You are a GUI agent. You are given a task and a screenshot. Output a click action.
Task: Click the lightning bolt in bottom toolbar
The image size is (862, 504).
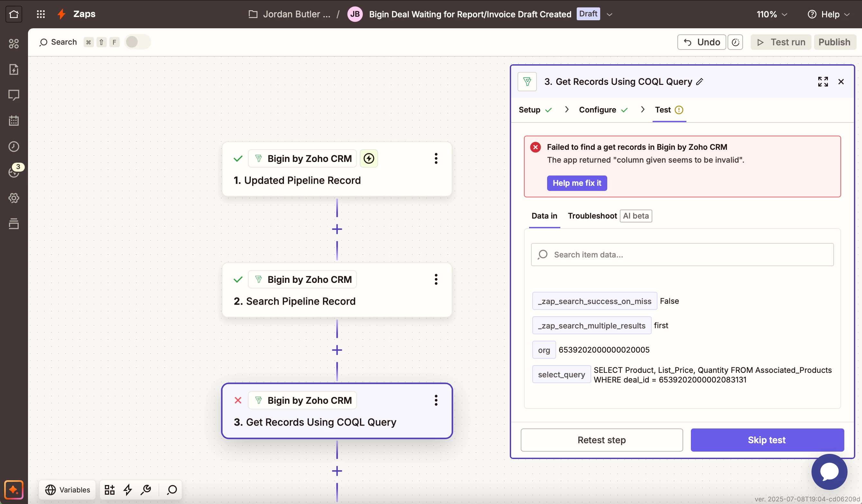[x=128, y=490]
